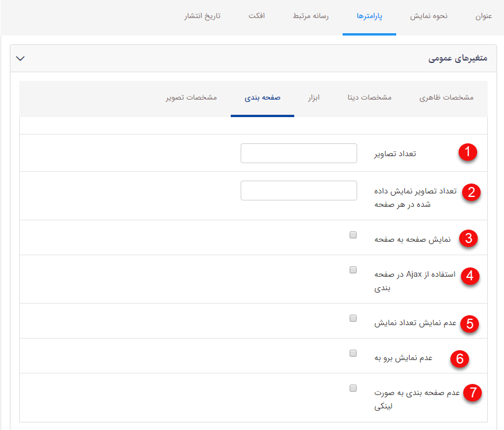
Task: Click the images-per-page input field
Action: [298, 190]
